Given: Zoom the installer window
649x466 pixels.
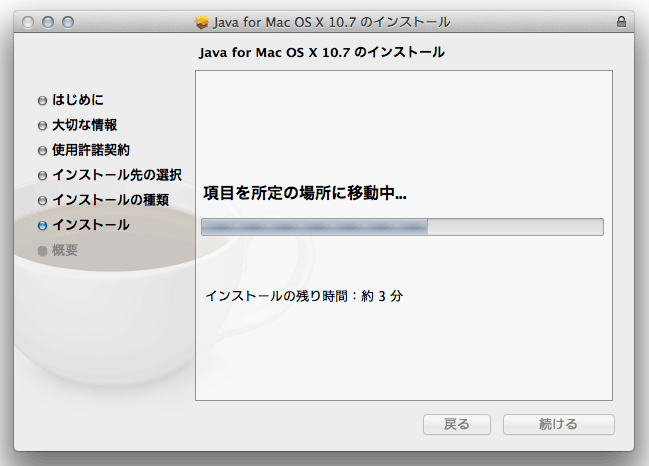Looking at the screenshot, I should click(x=68, y=22).
